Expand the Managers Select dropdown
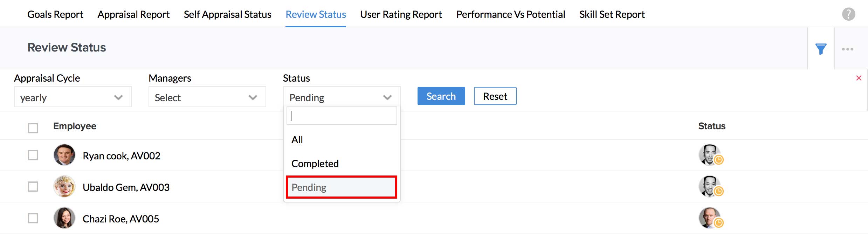868x234 pixels. (x=207, y=97)
